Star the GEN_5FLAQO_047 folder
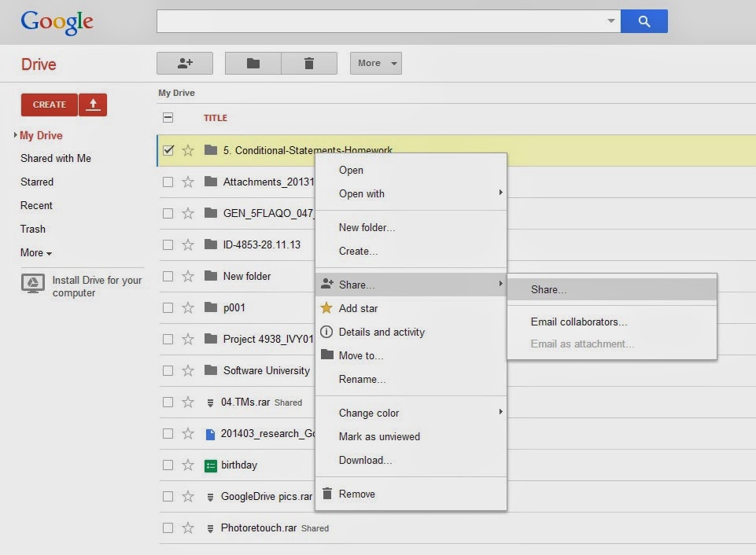The image size is (756, 555). click(x=188, y=213)
